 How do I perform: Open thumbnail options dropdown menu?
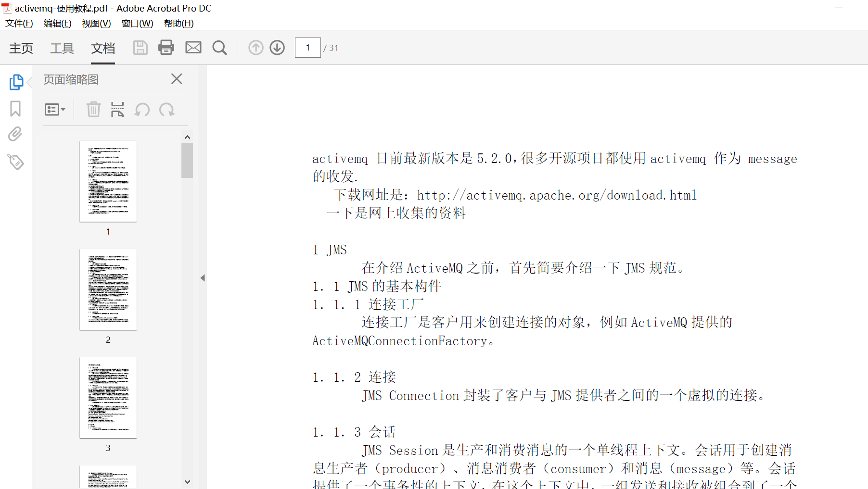click(55, 110)
